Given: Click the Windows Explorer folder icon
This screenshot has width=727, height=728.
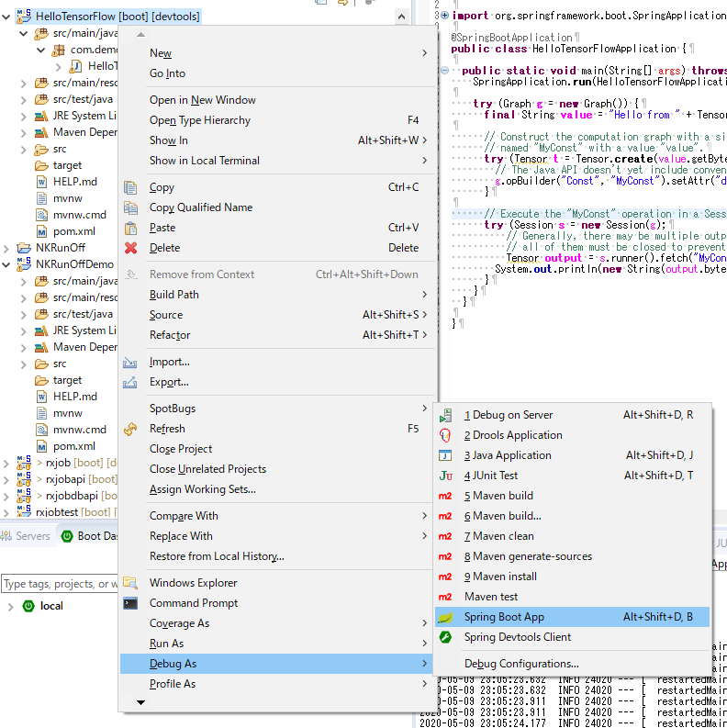Looking at the screenshot, I should (x=130, y=583).
